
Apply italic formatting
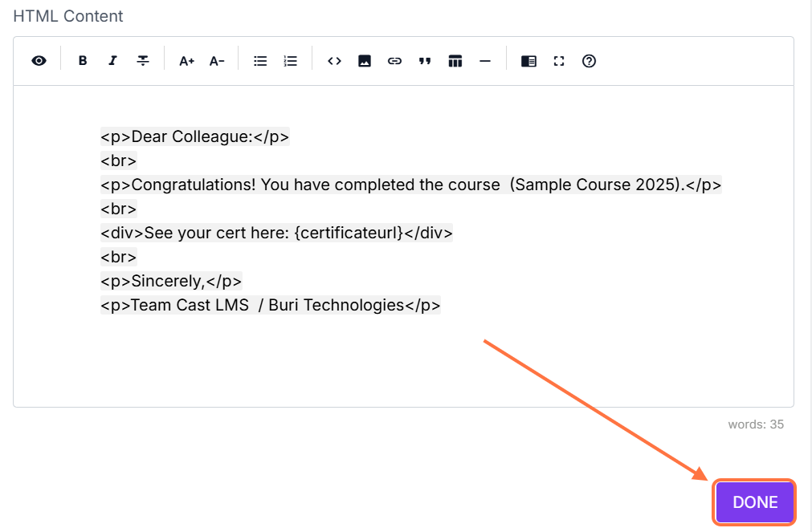[x=112, y=61]
